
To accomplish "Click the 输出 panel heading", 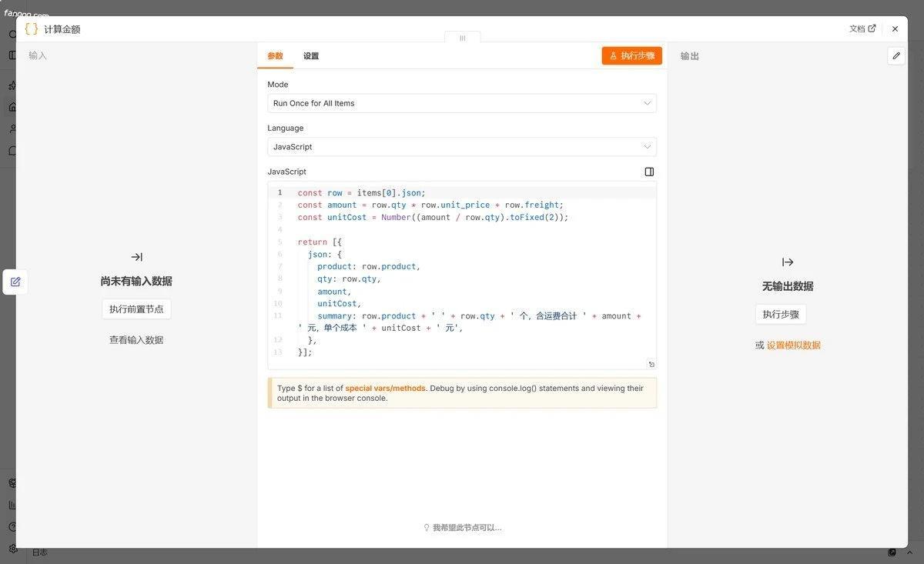I will pyautogui.click(x=690, y=56).
